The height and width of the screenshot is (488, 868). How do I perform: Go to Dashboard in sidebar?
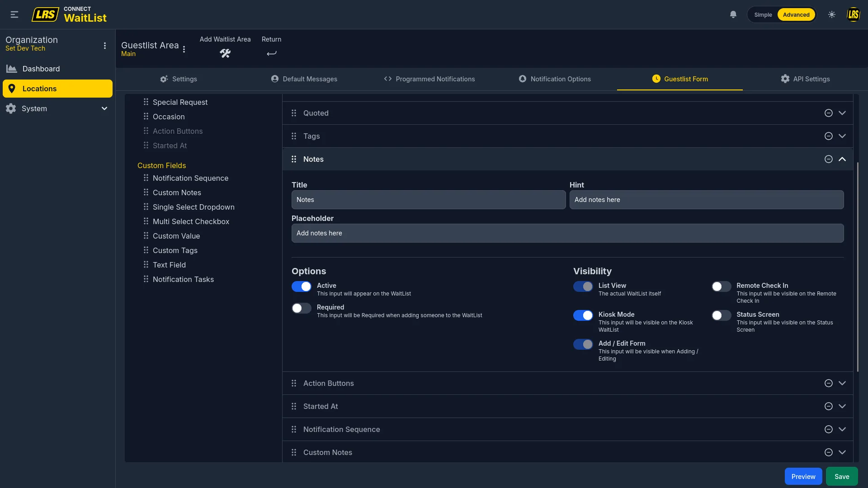[x=57, y=69]
